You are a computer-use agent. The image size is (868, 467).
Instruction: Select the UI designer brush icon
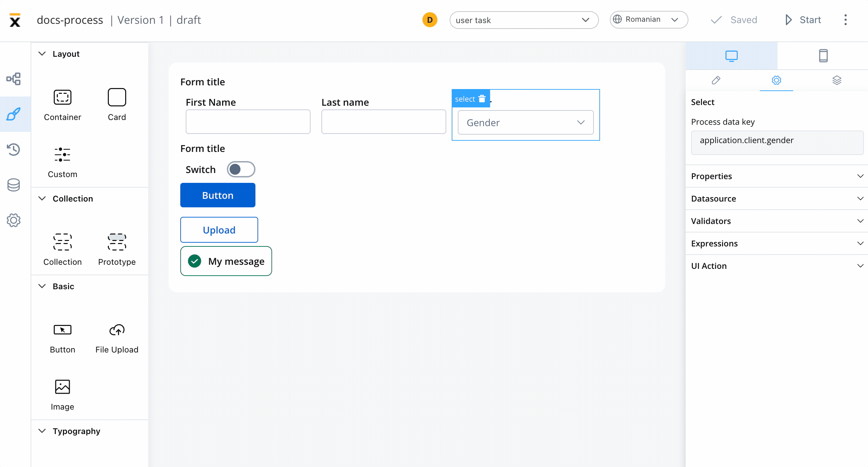tap(14, 114)
